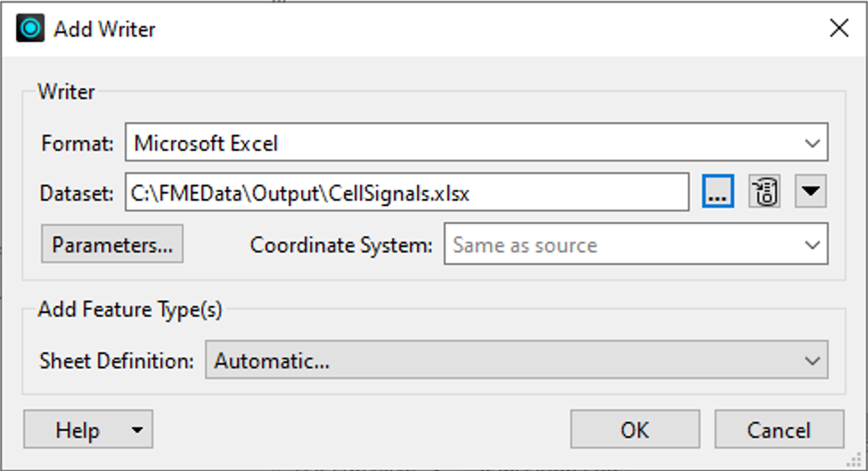Viewport: 868px width, 471px height.
Task: Open the database connection picker icon
Action: [765, 192]
